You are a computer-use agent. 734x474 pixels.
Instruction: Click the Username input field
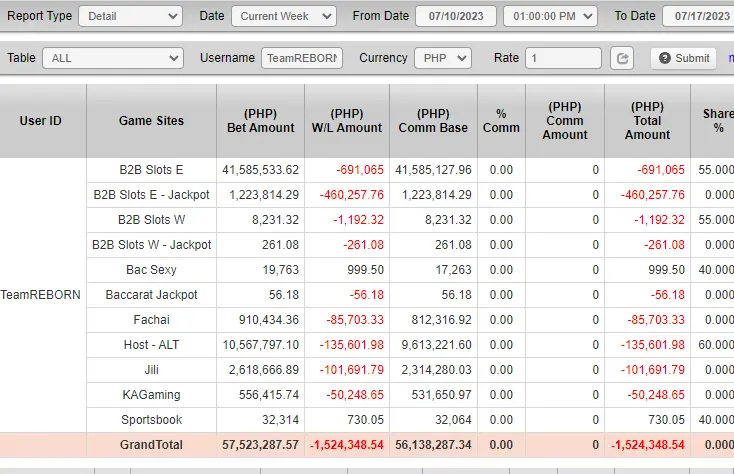coord(302,58)
